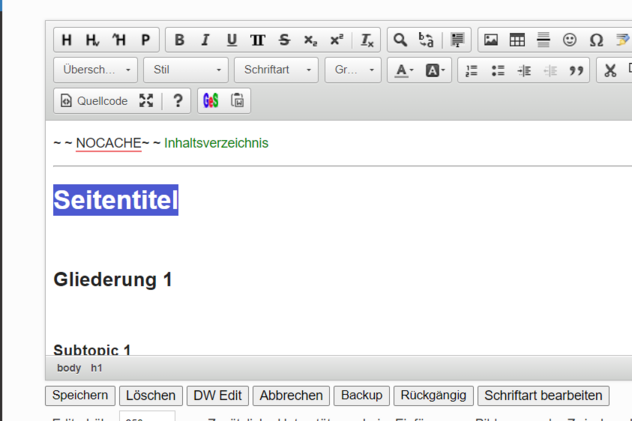Open the Überschrift format dropdown
The image size is (632, 421).
tap(97, 71)
